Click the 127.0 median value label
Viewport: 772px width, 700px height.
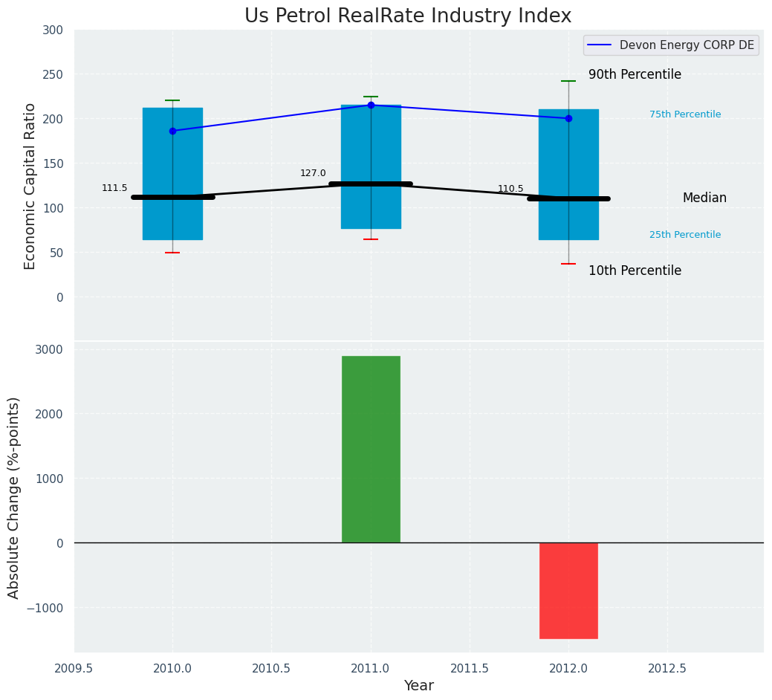coord(313,173)
